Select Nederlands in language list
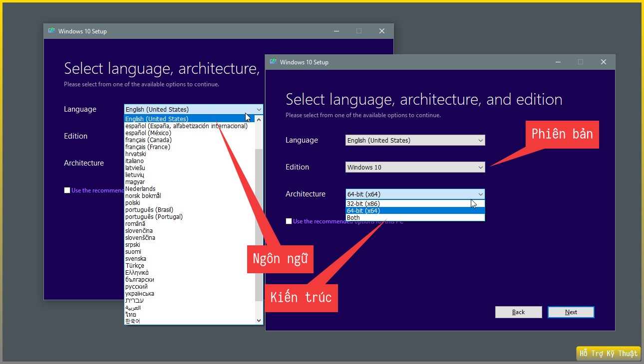The width and height of the screenshot is (644, 364). 189,188
